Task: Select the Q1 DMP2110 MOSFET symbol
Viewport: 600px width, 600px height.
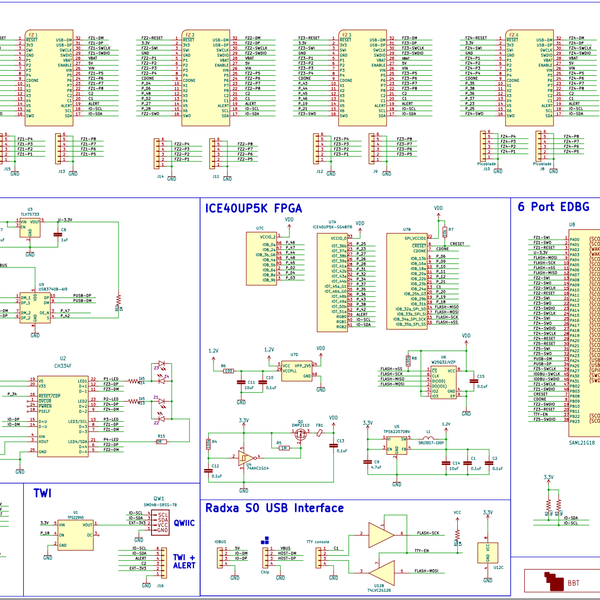Action: pyautogui.click(x=301, y=434)
